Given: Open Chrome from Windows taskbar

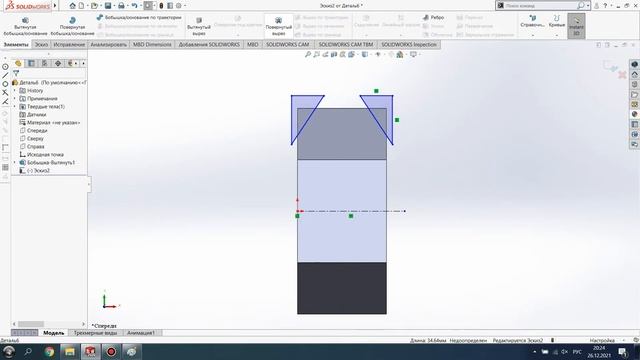Looking at the screenshot, I should click(x=49, y=351).
